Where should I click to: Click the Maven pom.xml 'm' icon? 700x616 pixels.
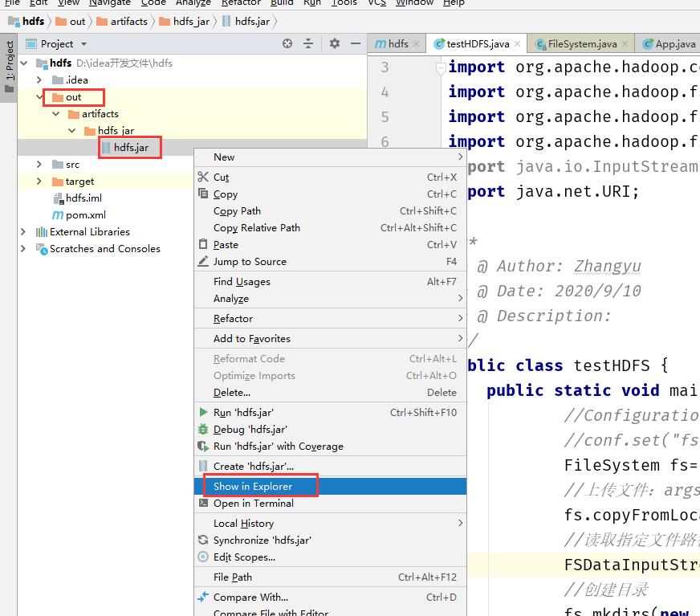pyautogui.click(x=58, y=215)
